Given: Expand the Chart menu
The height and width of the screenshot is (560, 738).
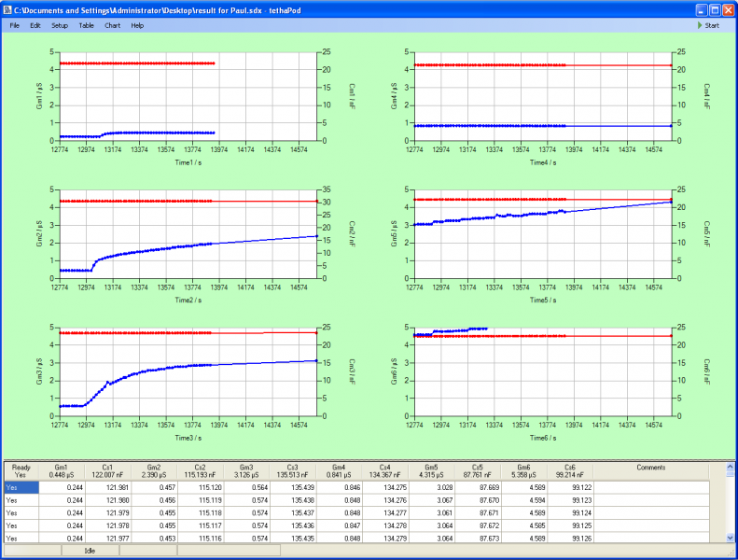Looking at the screenshot, I should click(113, 25).
